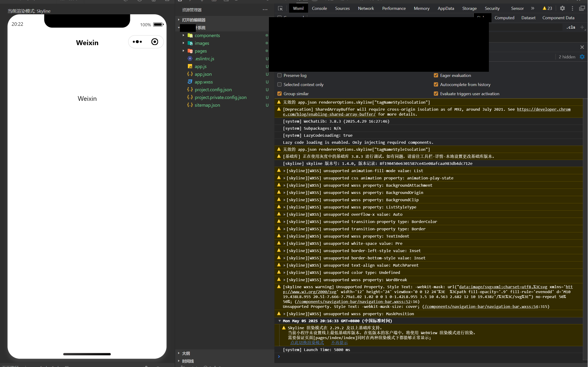Screen dimensions: 588x367
Task: Open the Network tab
Action: pyautogui.click(x=366, y=8)
